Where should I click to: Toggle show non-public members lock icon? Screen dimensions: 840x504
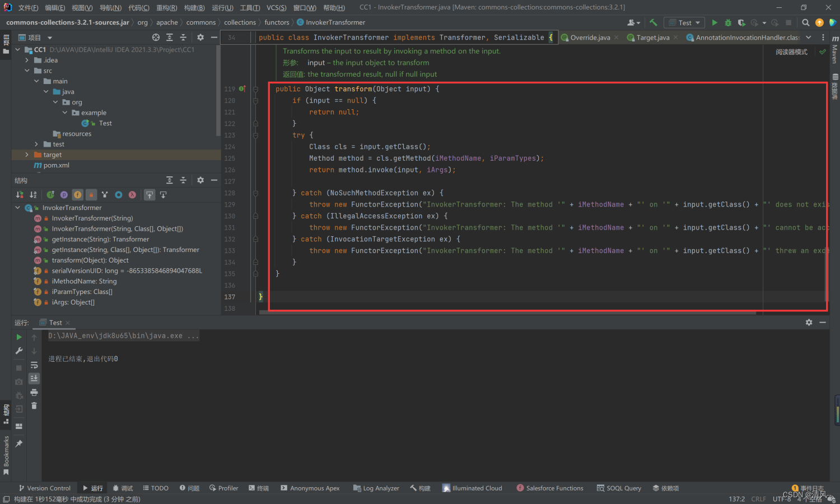click(91, 195)
